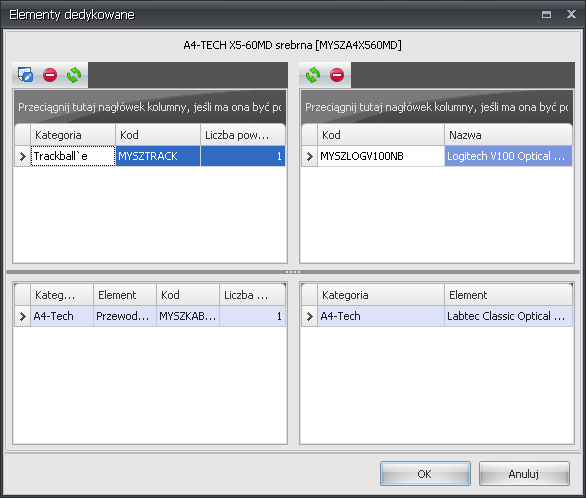586x498 pixels.
Task: Select the MYSZLOGV100NB code cell
Action: click(381, 156)
